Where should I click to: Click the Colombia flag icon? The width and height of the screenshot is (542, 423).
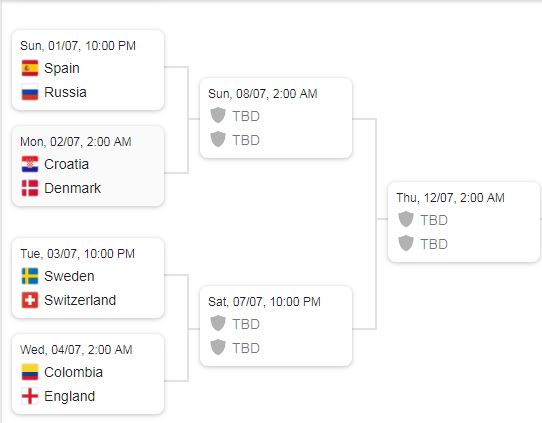(x=30, y=372)
